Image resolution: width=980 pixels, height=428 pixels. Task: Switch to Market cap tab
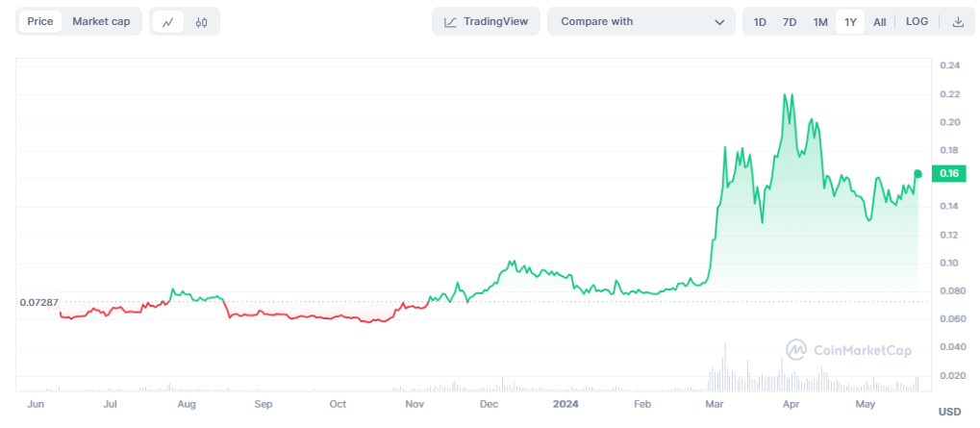click(x=101, y=21)
